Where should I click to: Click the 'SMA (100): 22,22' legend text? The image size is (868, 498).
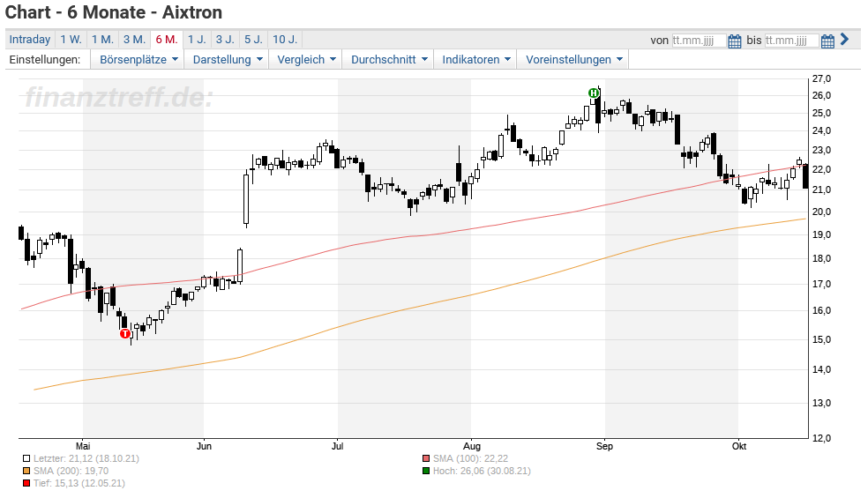click(470, 458)
